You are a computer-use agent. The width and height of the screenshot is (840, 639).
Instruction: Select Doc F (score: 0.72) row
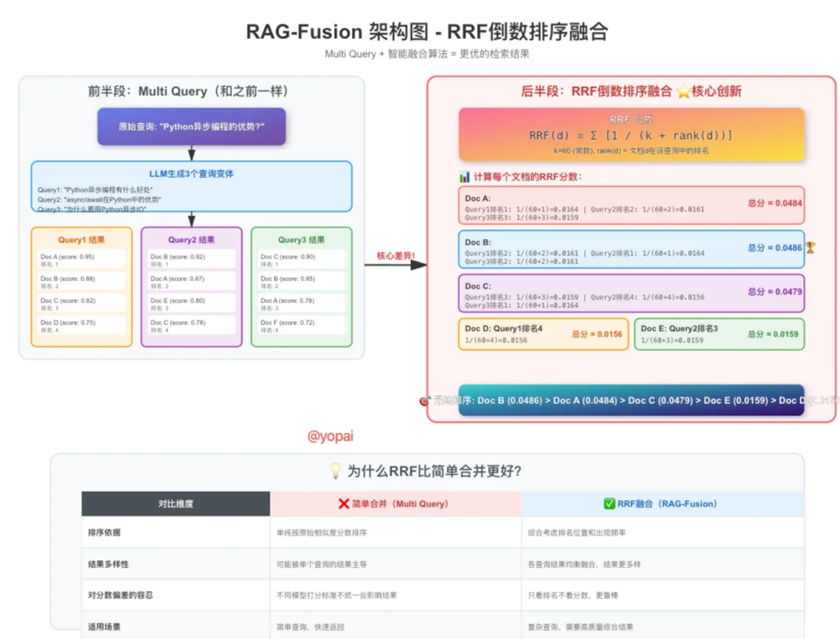(301, 325)
